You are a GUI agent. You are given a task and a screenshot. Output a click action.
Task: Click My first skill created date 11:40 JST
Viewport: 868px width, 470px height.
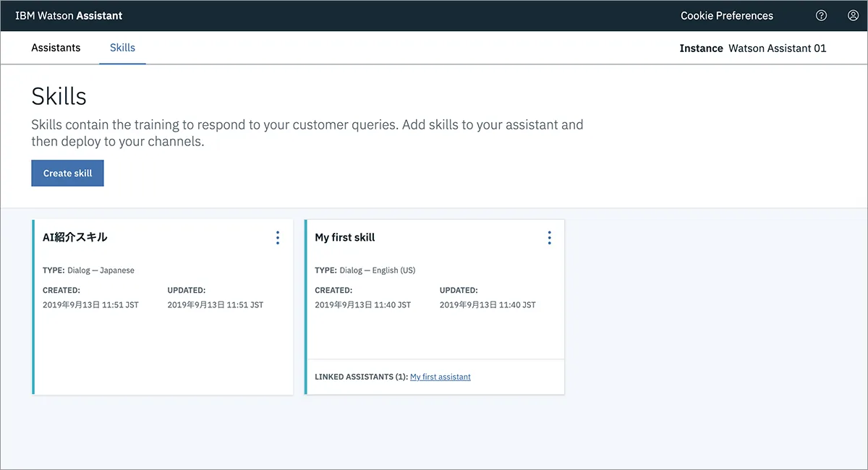click(362, 305)
